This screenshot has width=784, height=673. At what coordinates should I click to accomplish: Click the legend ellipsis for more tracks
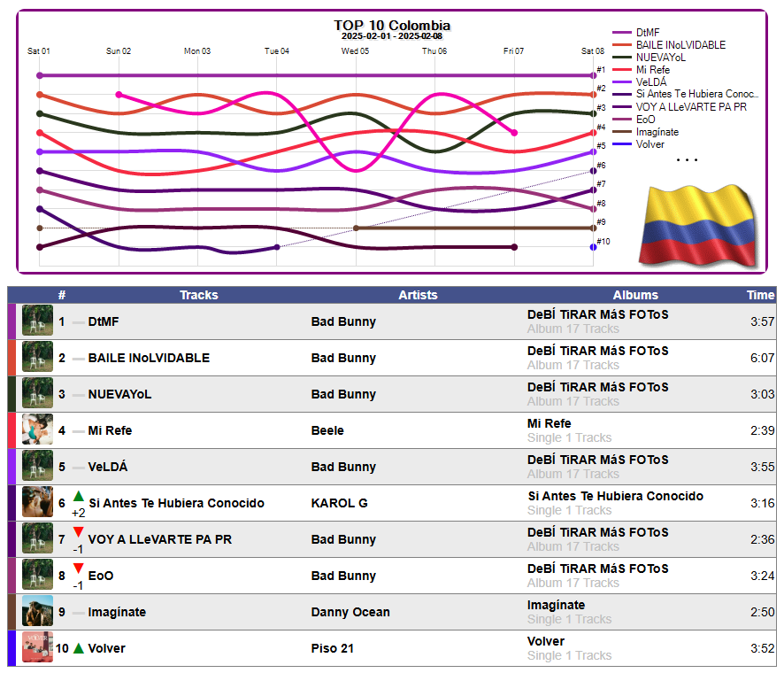[687, 159]
